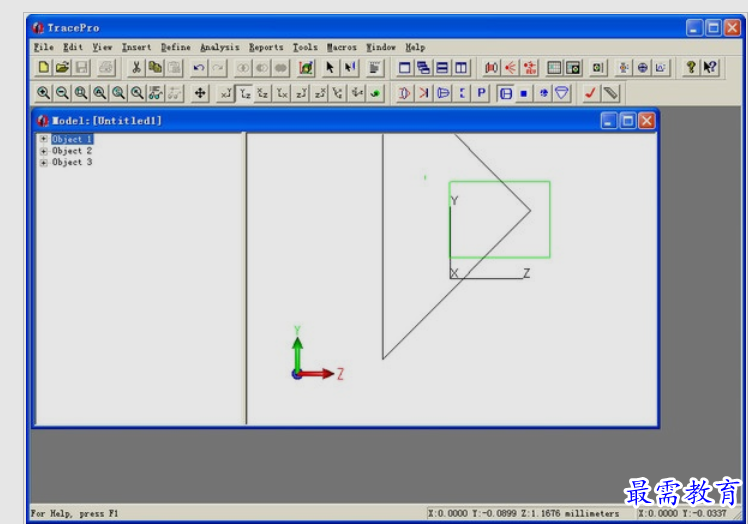Open the Analysis menu

point(219,47)
